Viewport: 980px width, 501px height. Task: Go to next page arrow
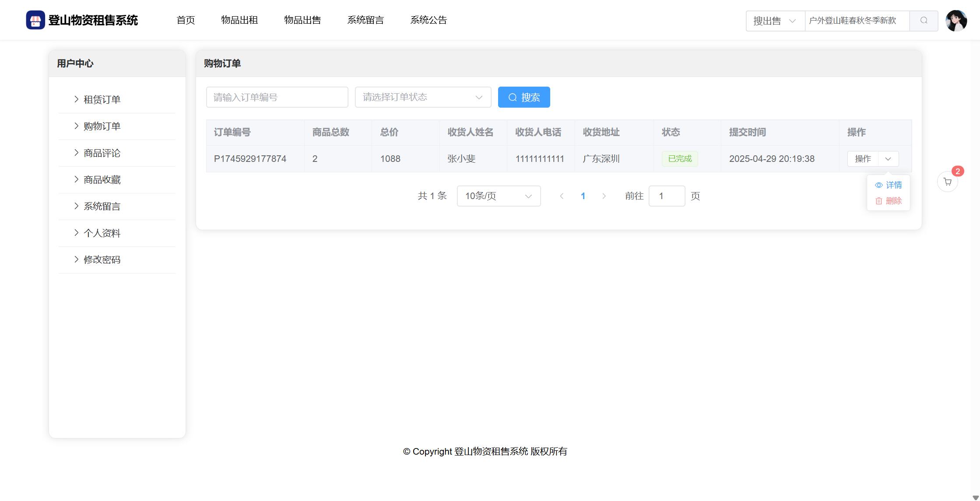tap(604, 196)
